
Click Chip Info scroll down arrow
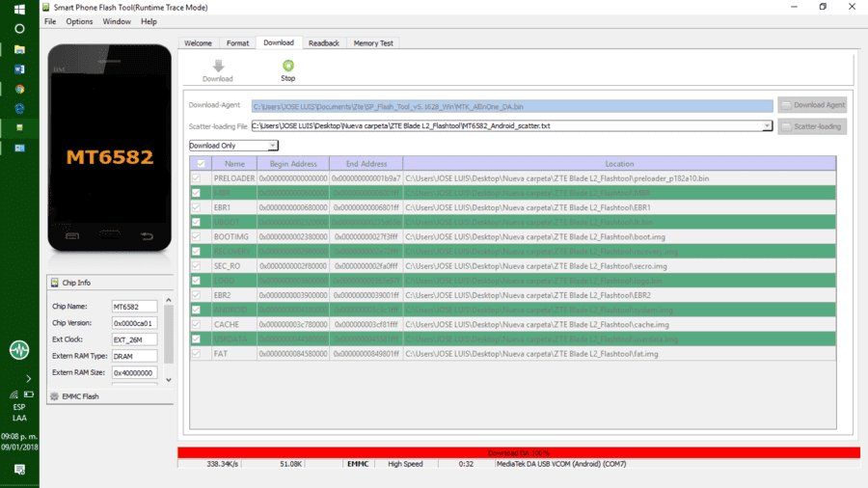click(169, 380)
